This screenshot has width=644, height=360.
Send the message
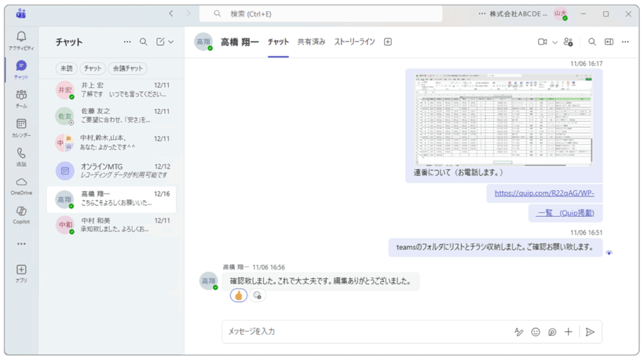590,332
